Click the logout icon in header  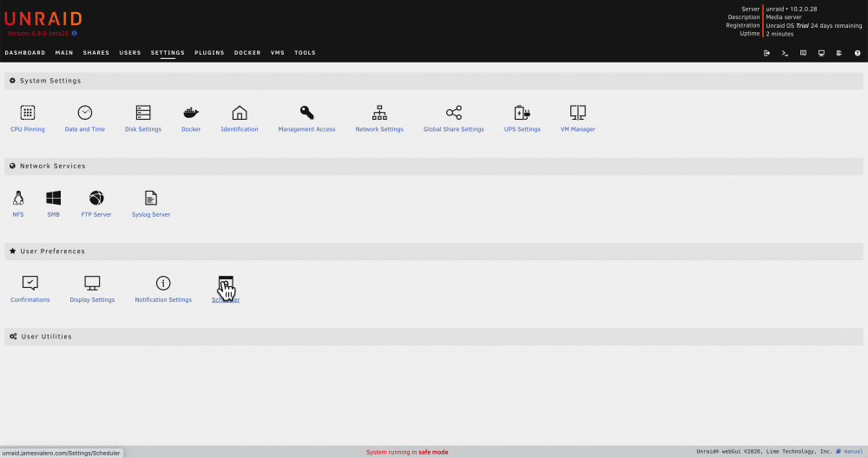point(766,53)
